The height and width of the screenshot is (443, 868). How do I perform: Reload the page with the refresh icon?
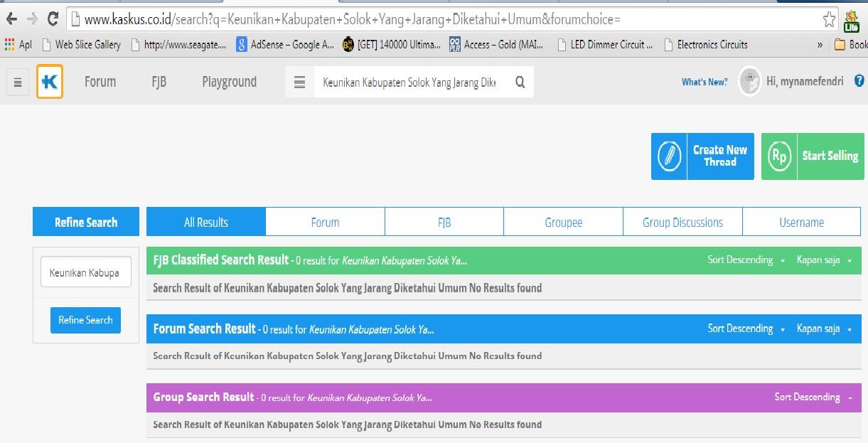[x=53, y=19]
